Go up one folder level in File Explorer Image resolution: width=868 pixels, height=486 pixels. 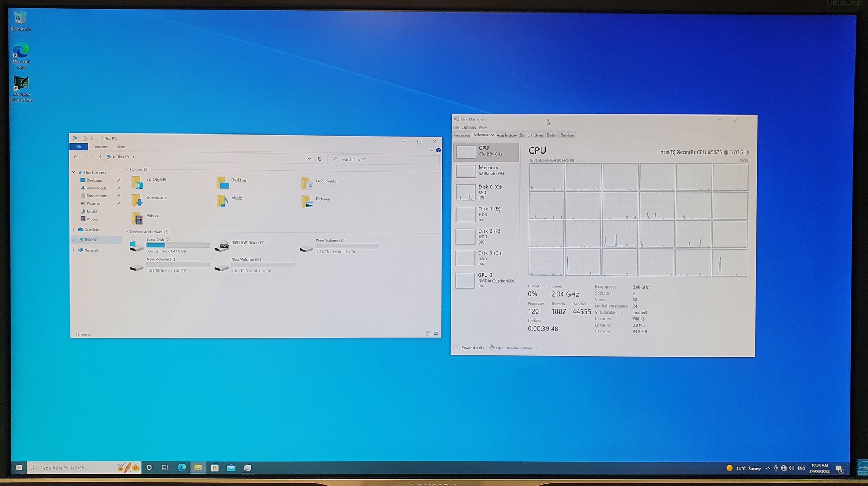(x=100, y=157)
